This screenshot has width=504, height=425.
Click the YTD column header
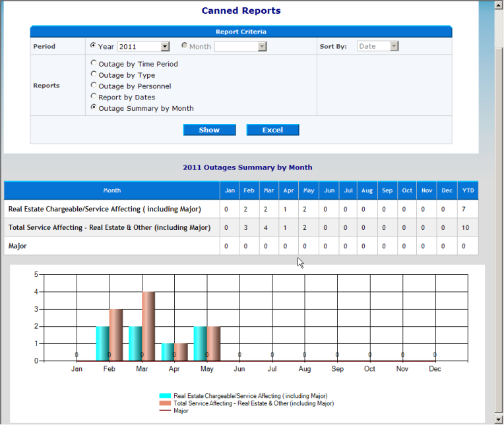468,190
